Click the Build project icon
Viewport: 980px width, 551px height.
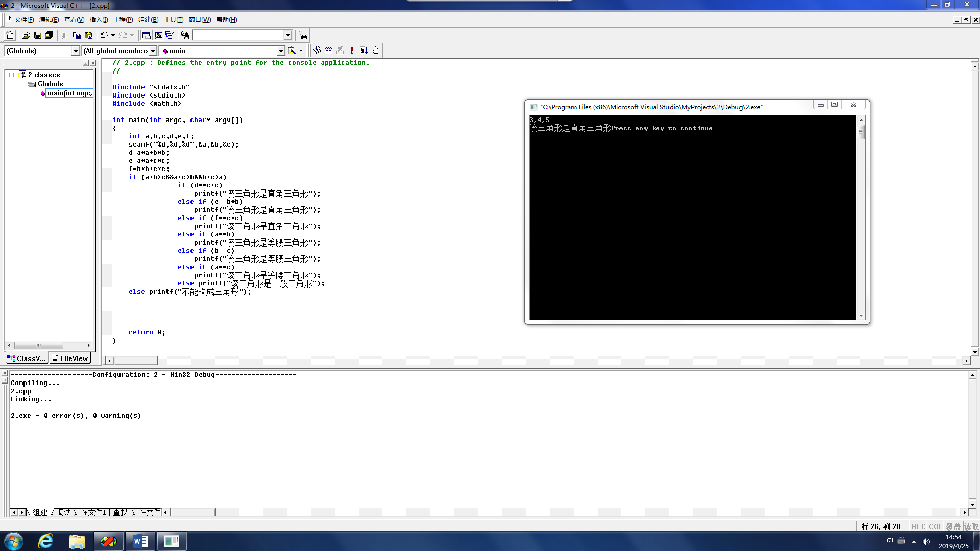click(x=329, y=51)
